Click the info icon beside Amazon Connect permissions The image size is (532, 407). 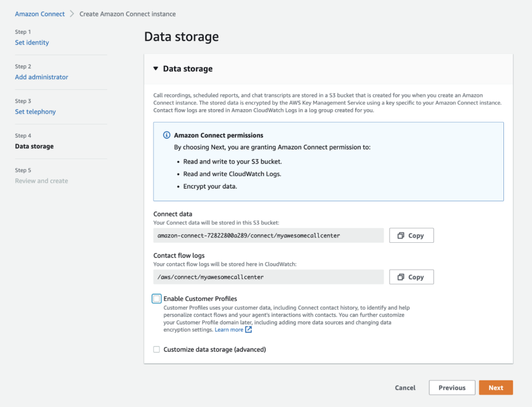(x=167, y=135)
